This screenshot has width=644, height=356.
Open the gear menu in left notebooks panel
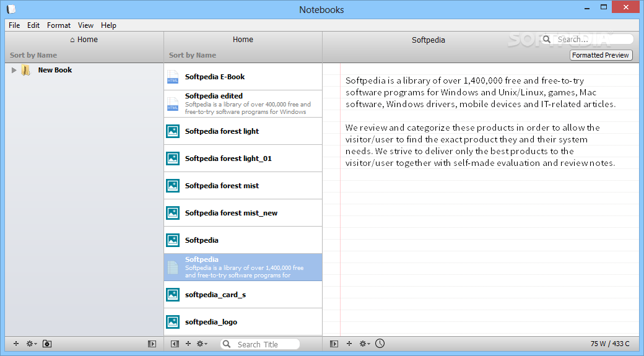(32, 344)
